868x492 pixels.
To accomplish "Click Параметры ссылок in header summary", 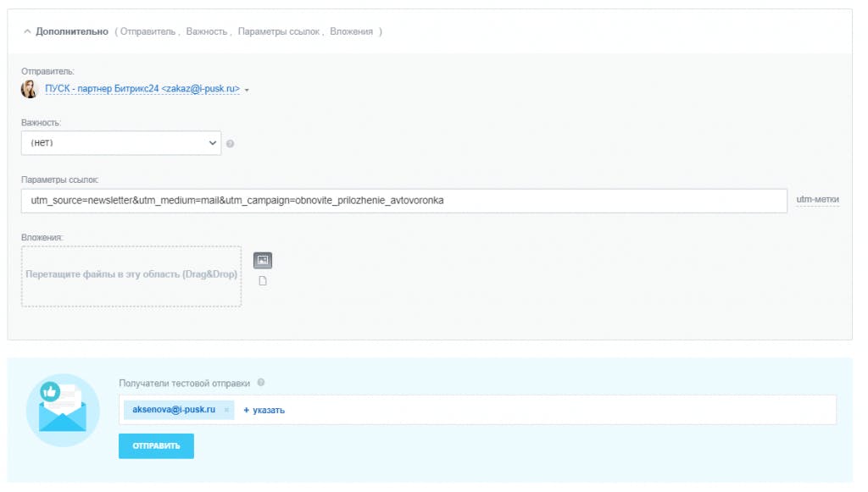I will point(279,31).
